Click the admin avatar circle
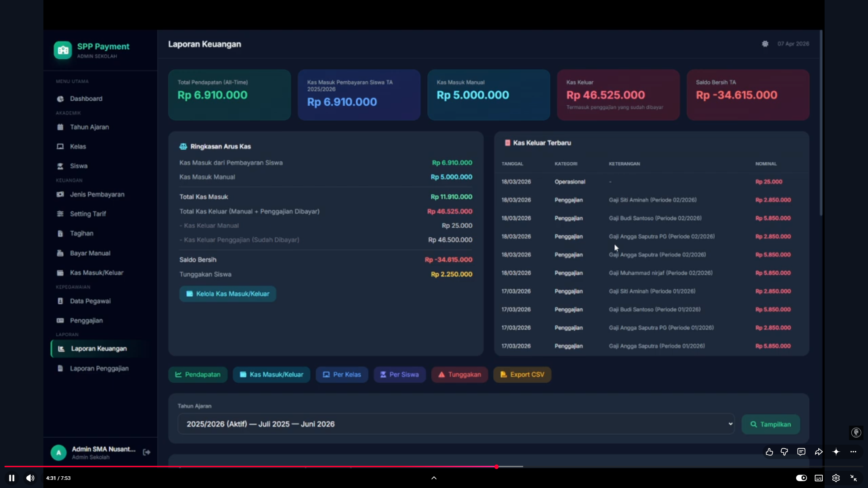868x488 pixels. click(58, 452)
